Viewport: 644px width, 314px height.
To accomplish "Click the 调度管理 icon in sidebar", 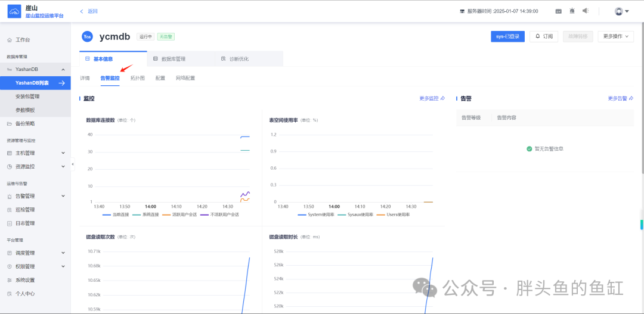I will coord(10,253).
